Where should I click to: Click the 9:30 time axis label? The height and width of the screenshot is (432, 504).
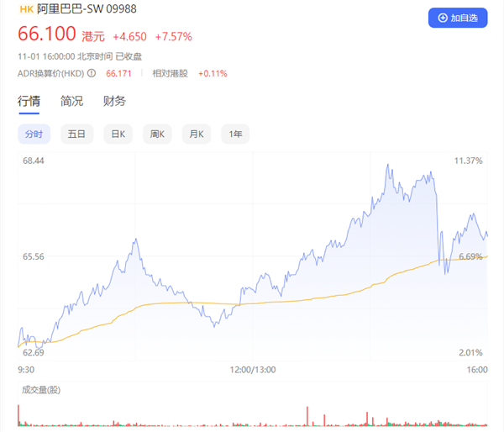(26, 370)
